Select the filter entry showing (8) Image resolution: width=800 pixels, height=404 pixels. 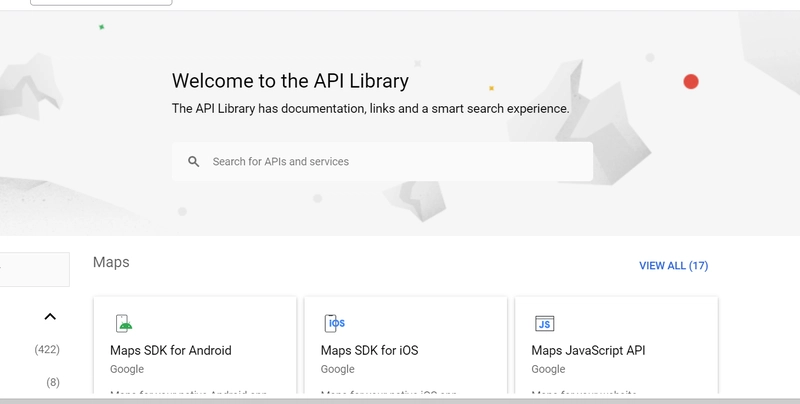[x=53, y=382]
